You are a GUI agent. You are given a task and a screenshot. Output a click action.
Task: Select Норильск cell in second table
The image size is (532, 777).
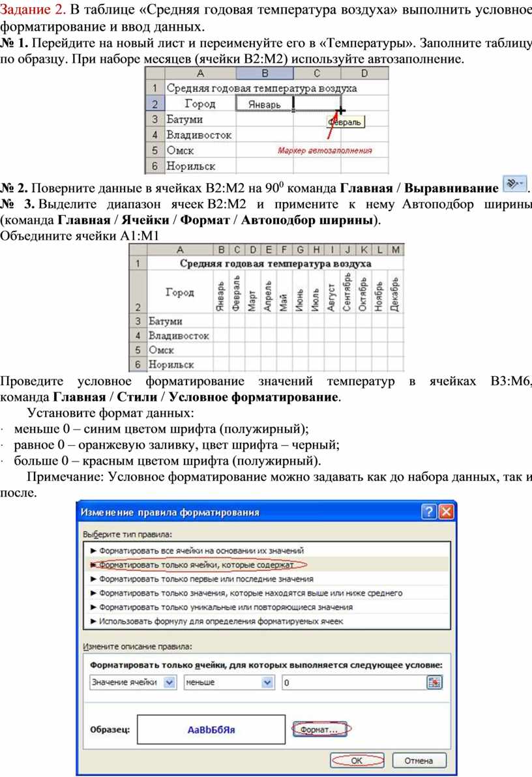[x=180, y=364]
